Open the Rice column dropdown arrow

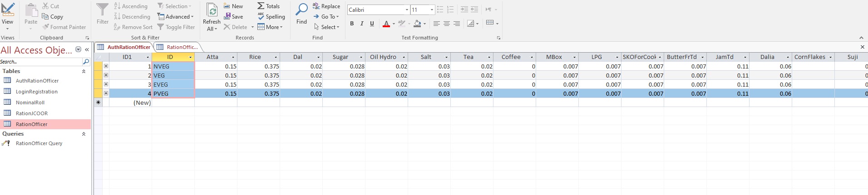276,57
